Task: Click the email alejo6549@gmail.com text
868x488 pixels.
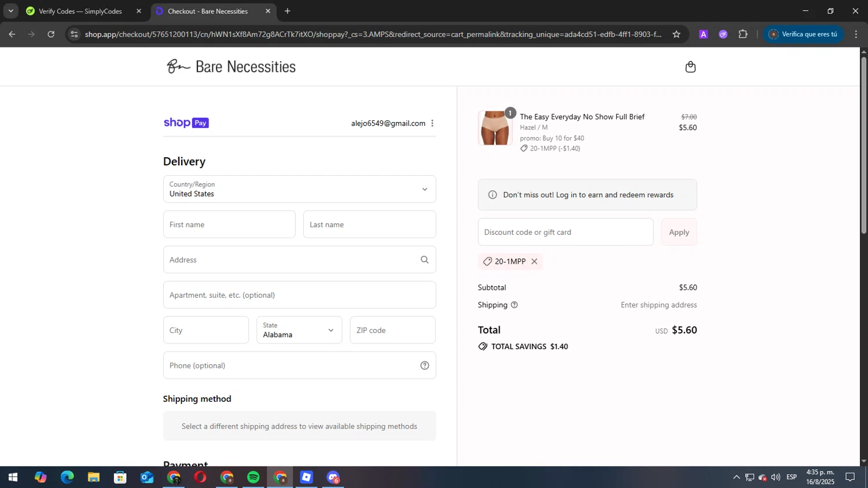Action: coord(388,123)
